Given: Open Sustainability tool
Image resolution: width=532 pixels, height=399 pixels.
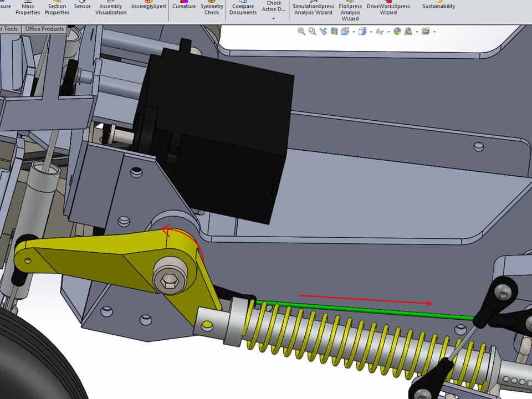Looking at the screenshot, I should click(438, 5).
